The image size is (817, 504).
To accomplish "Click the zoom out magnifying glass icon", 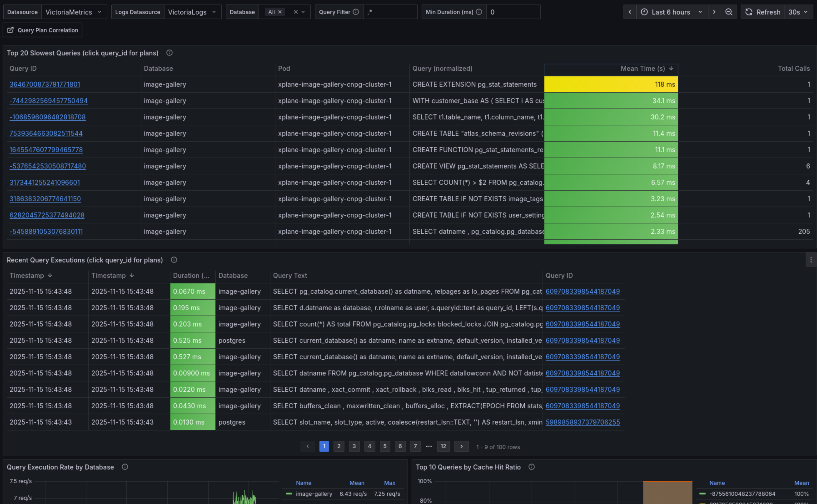I will [729, 12].
